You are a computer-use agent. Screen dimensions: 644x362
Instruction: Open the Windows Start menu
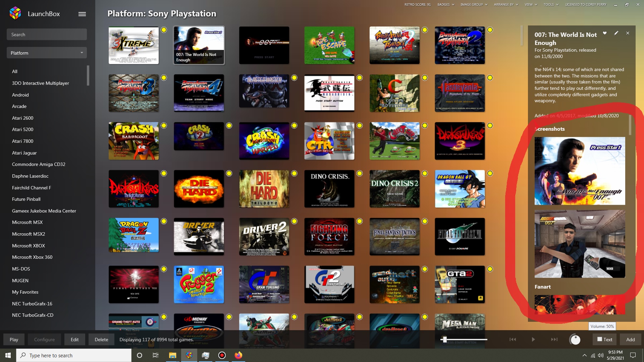click(8, 355)
